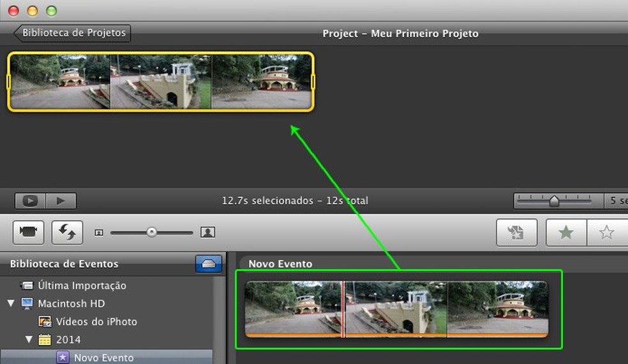Click the large thumbnail size icon
Viewport: 628px width, 364px height.
[x=207, y=232]
